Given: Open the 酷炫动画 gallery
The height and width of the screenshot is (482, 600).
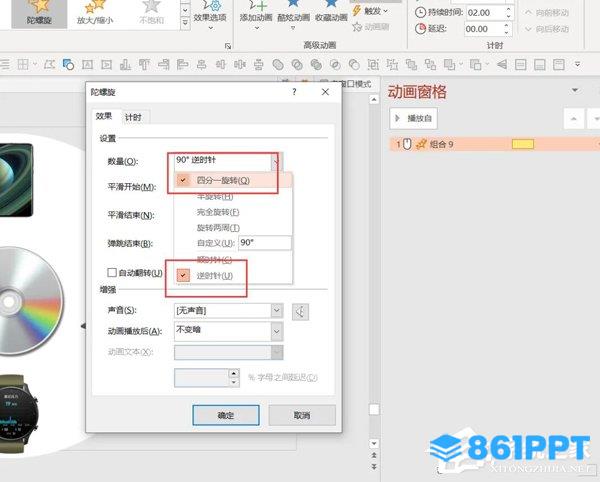Looking at the screenshot, I should (x=293, y=15).
